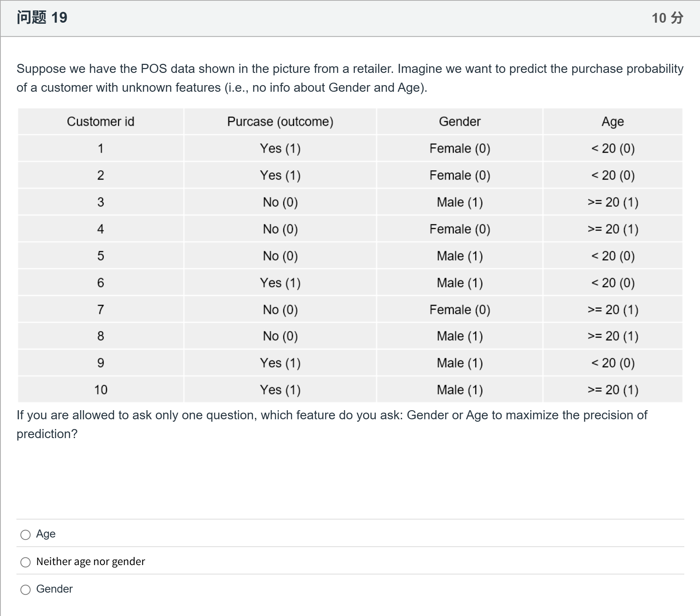The image size is (700, 616).
Task: Select the Neither age nor gender option
Action: 25,562
